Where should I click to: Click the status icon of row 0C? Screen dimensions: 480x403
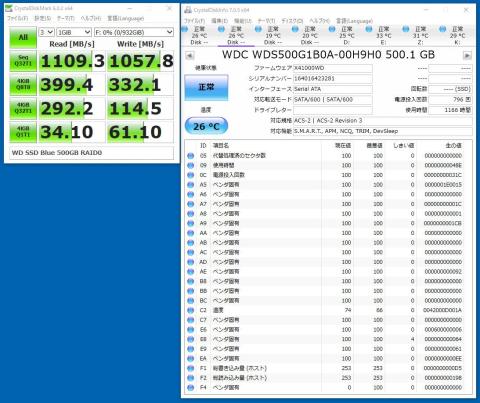(191, 175)
